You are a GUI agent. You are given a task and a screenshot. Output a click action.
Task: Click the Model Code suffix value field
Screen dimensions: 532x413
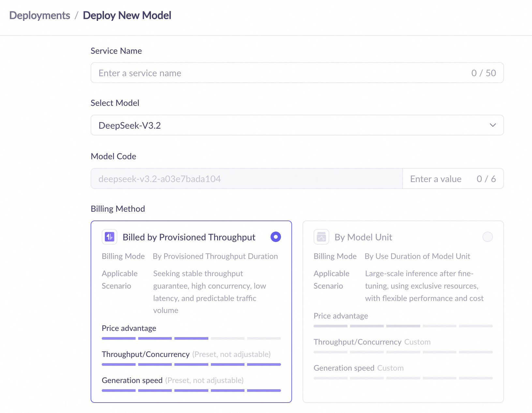(x=453, y=178)
